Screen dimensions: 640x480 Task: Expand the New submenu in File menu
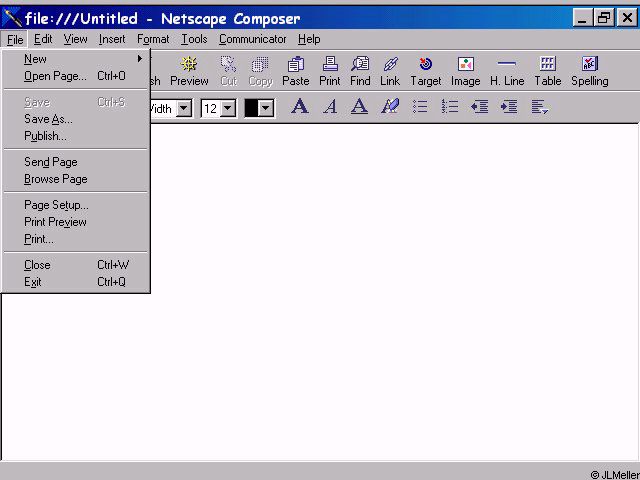76,59
